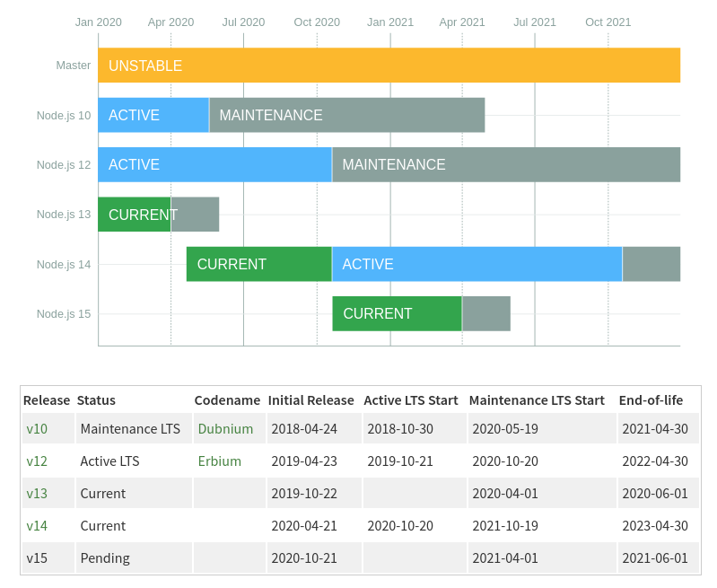Click the v14 release link

tap(37, 526)
